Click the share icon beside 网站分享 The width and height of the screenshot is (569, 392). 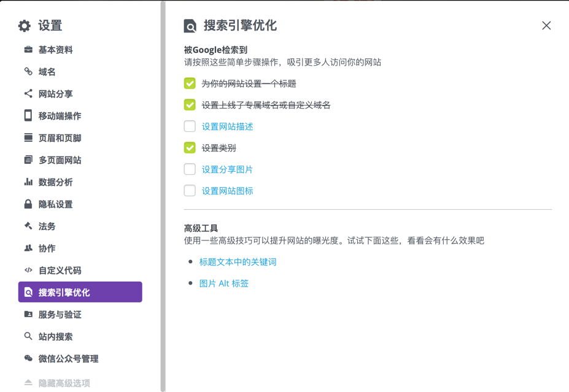tap(28, 94)
